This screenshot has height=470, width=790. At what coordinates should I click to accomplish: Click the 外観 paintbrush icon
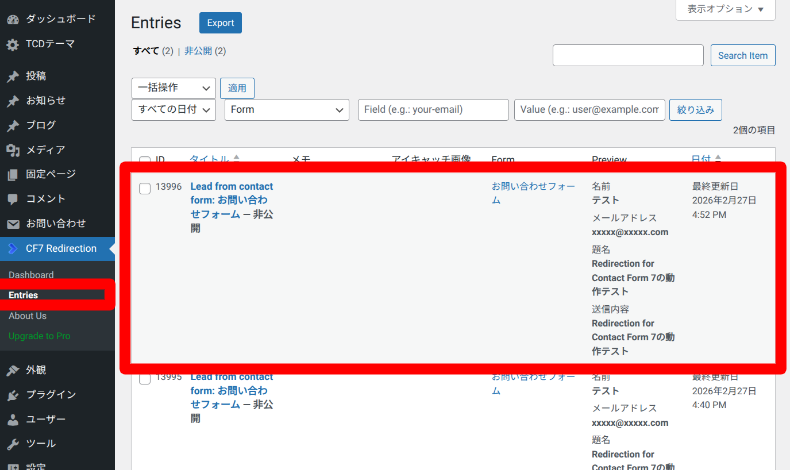(x=13, y=371)
